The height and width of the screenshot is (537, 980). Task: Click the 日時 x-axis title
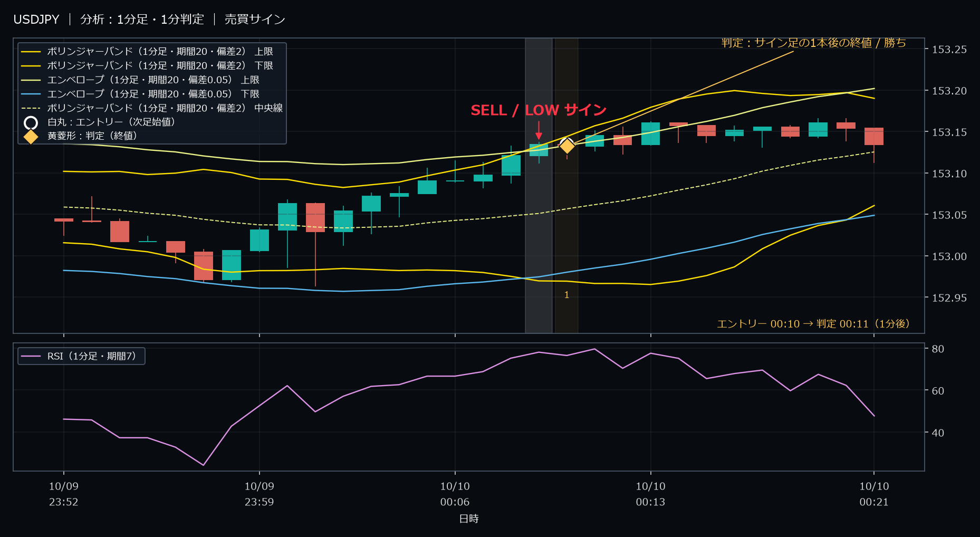tap(469, 519)
